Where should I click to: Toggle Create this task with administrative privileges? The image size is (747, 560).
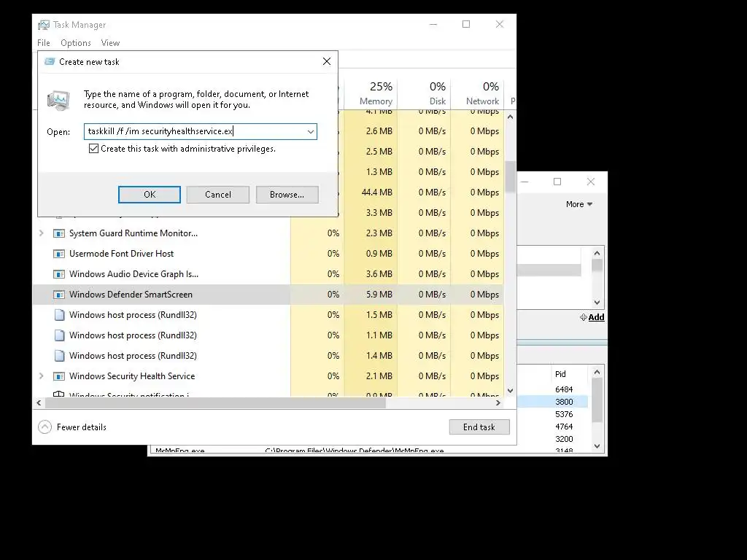pos(94,149)
